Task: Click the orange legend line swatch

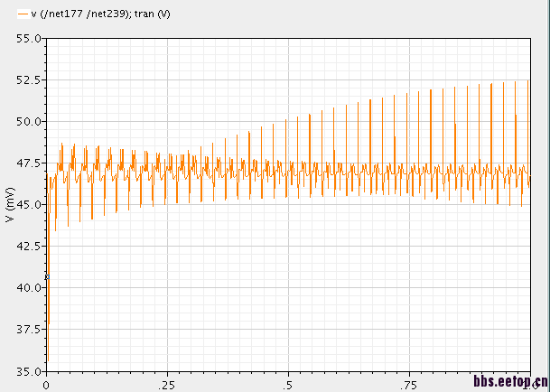Action: coord(23,14)
